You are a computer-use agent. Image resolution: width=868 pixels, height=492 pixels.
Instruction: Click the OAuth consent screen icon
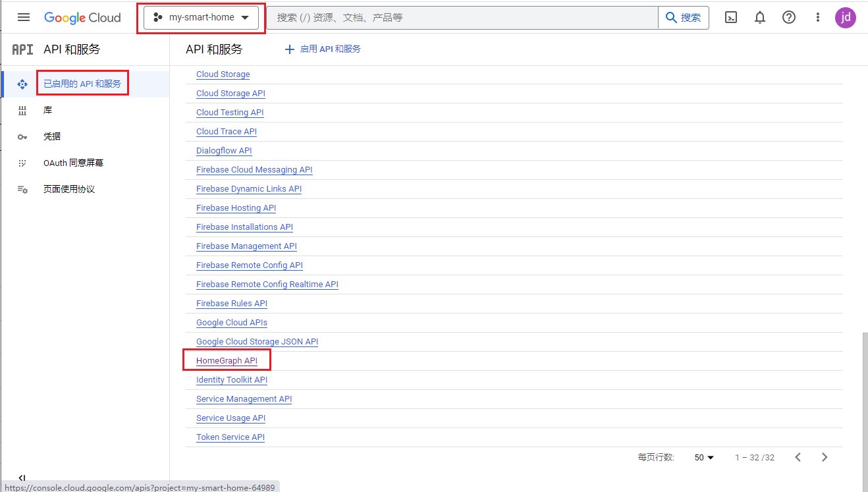22,163
